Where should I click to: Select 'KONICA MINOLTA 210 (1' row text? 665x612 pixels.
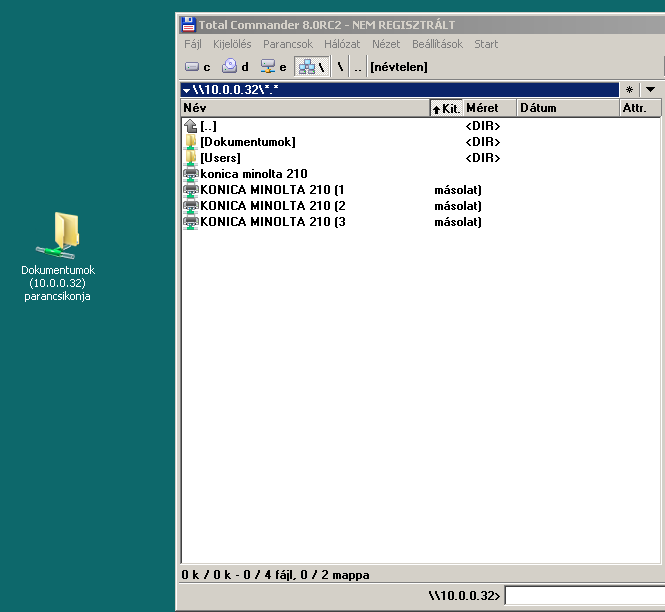click(x=272, y=190)
